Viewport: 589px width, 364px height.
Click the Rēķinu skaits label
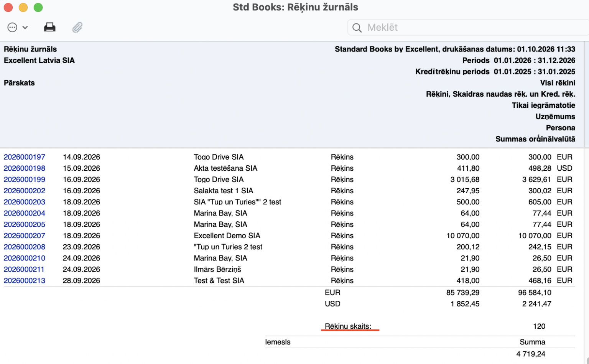(x=348, y=326)
